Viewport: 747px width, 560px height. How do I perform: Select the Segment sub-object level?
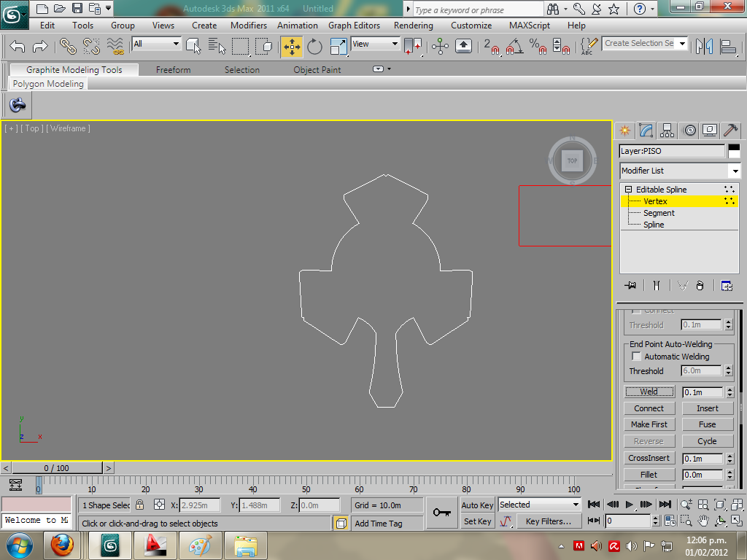(659, 213)
